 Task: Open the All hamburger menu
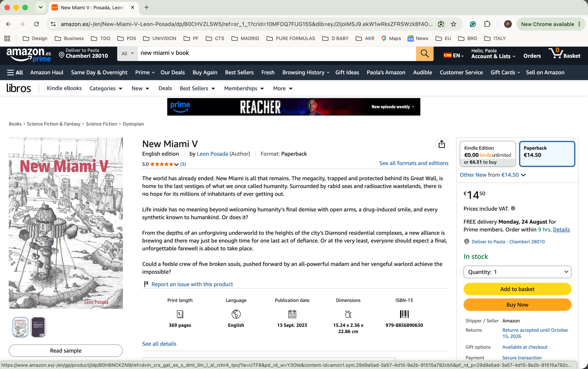(x=15, y=72)
